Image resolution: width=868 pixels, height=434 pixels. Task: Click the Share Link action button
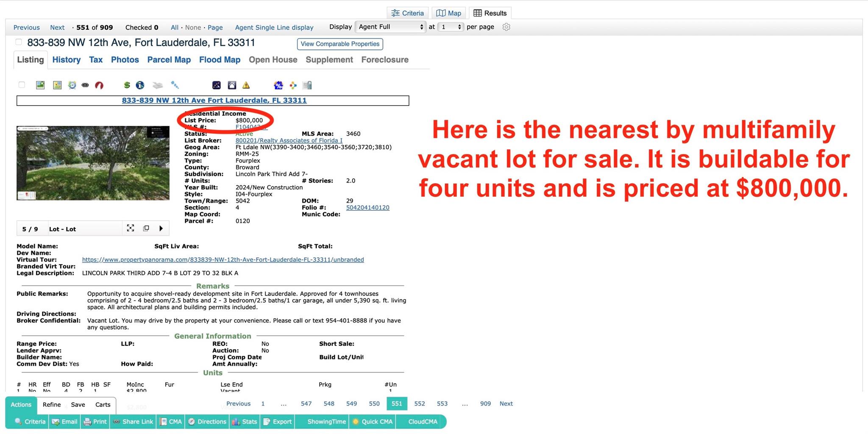134,422
